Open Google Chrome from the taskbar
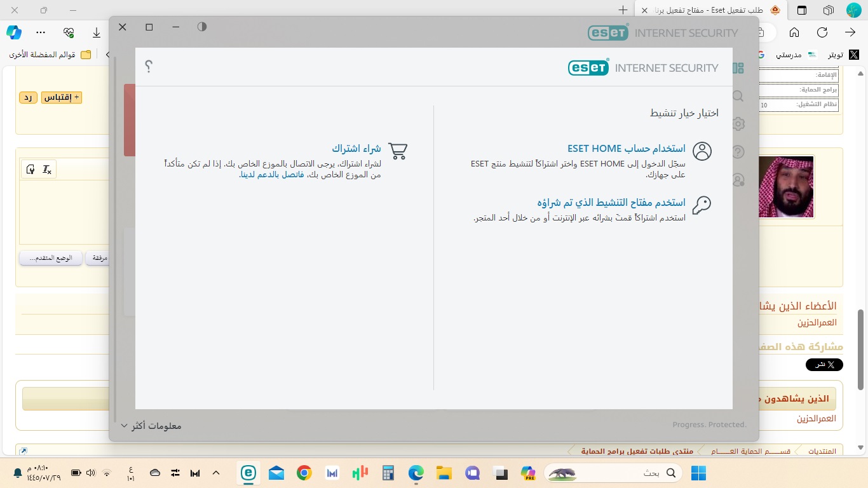Viewport: 868px width, 488px height. pyautogui.click(x=304, y=473)
